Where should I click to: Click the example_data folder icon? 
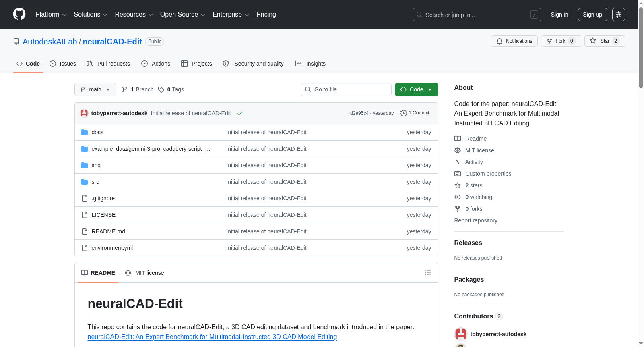(85, 149)
